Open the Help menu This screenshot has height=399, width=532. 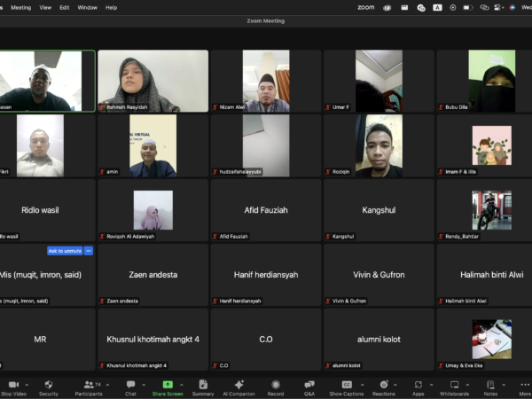[111, 7]
